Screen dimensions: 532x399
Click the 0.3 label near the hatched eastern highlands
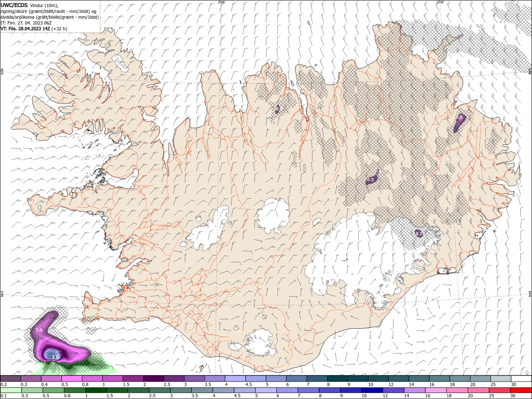(x=370, y=179)
